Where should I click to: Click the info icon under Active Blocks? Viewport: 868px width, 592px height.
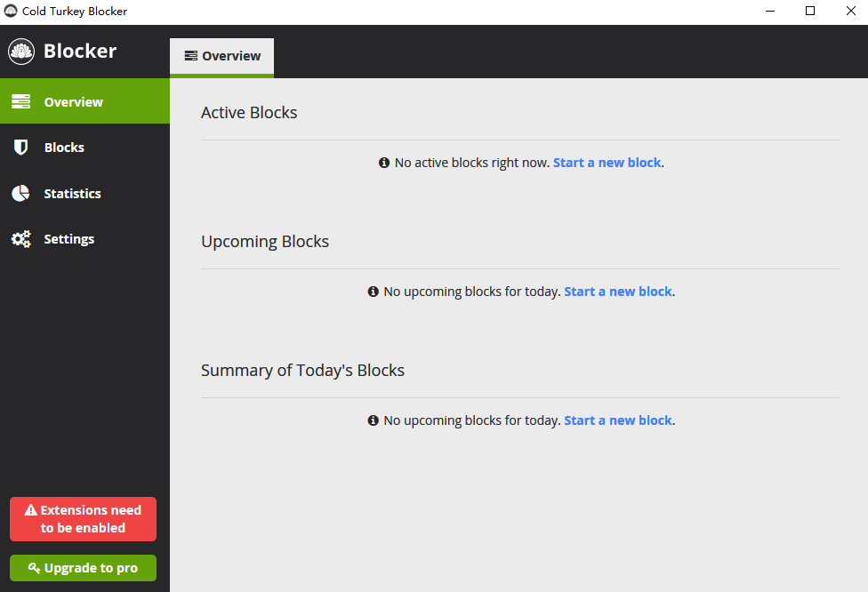[x=384, y=163]
